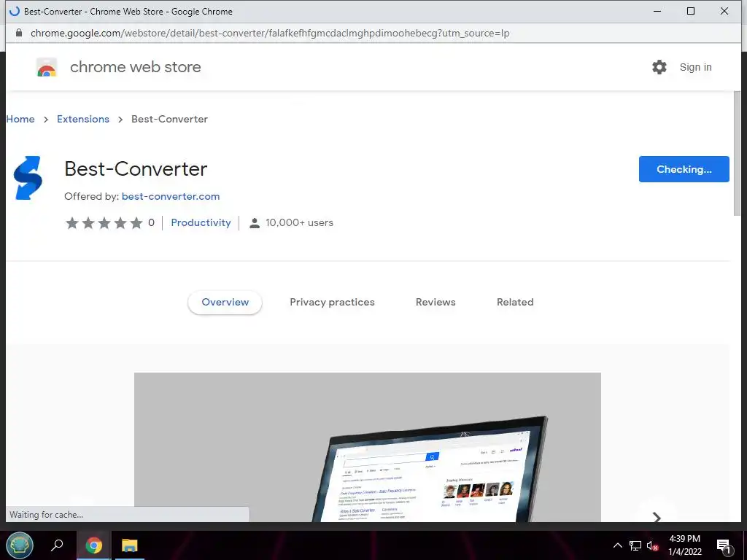Click the laptop screenshot preview image
747x560 pixels.
pos(368,447)
